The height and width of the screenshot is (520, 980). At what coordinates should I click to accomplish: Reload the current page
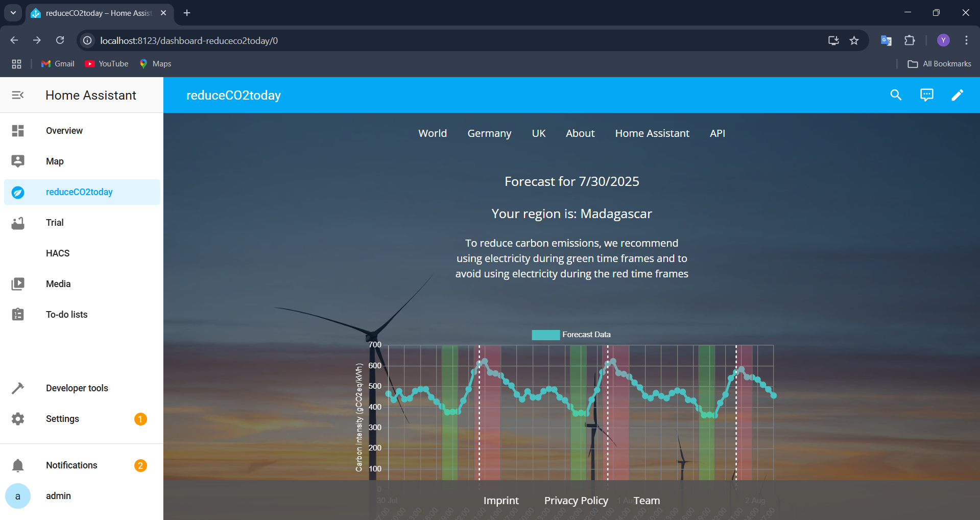tap(60, 40)
